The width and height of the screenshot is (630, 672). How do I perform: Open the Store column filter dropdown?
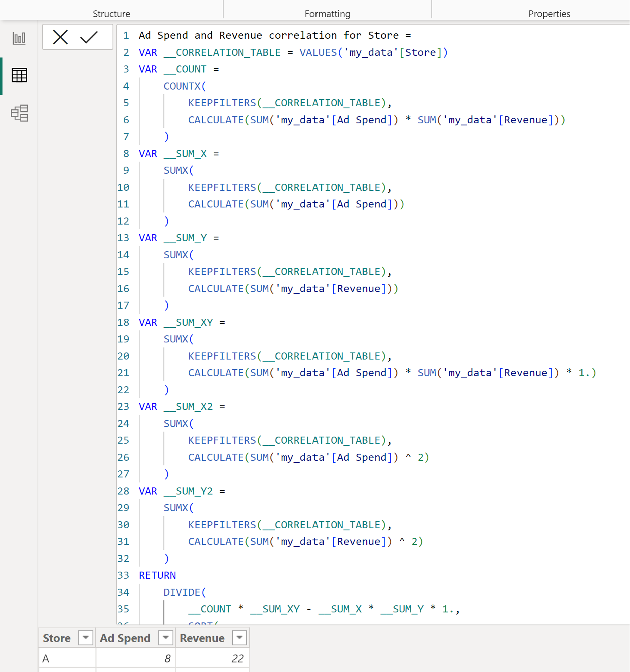(x=86, y=638)
